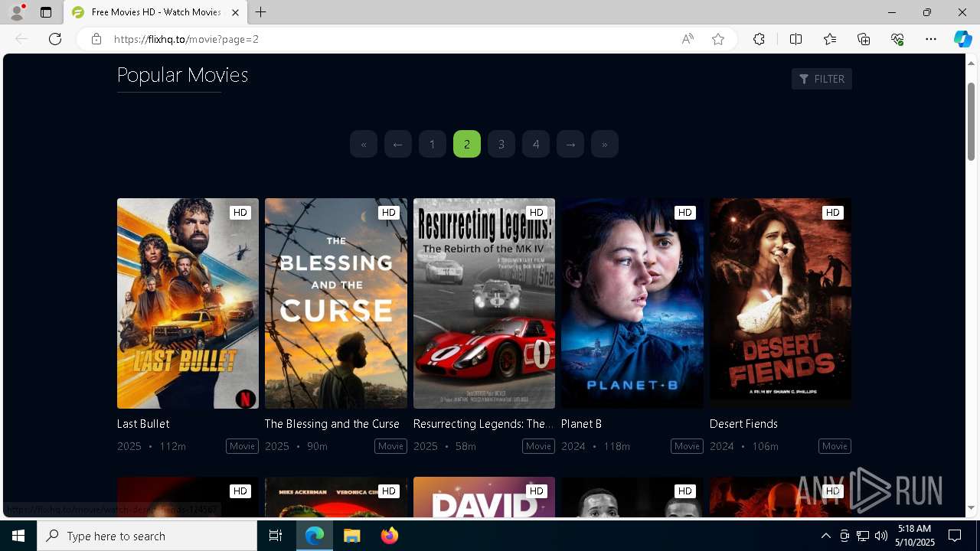Open the Copilot sidebar
The width and height of the screenshot is (980, 551).
pos(962,39)
